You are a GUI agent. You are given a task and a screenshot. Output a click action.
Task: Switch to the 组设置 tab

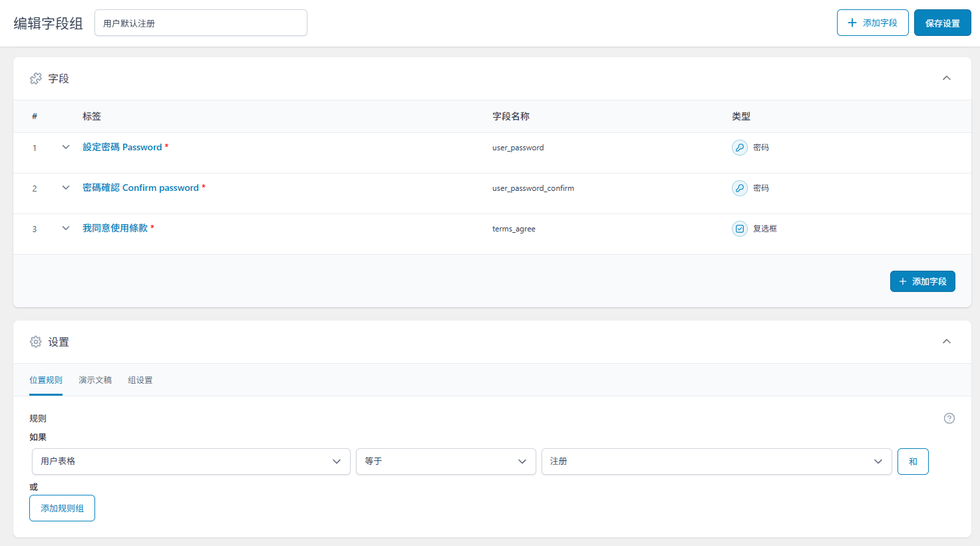coord(140,380)
